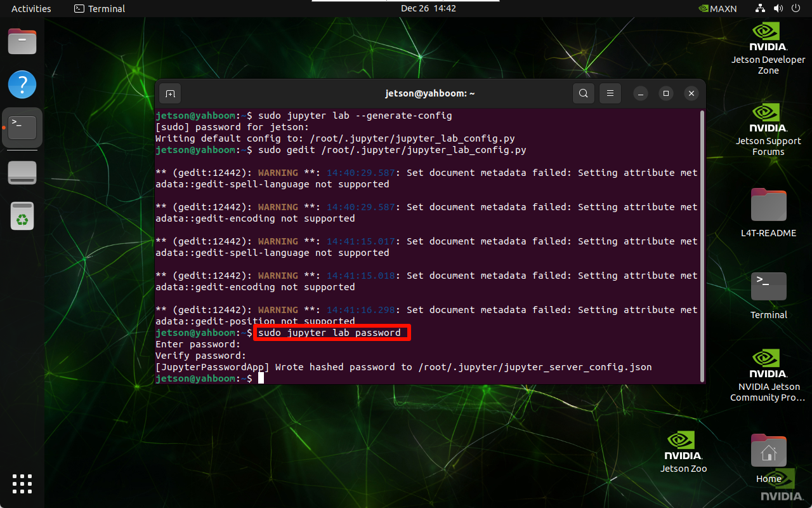
Task: Open the Terminal app menu in top bar
Action: tap(100, 8)
